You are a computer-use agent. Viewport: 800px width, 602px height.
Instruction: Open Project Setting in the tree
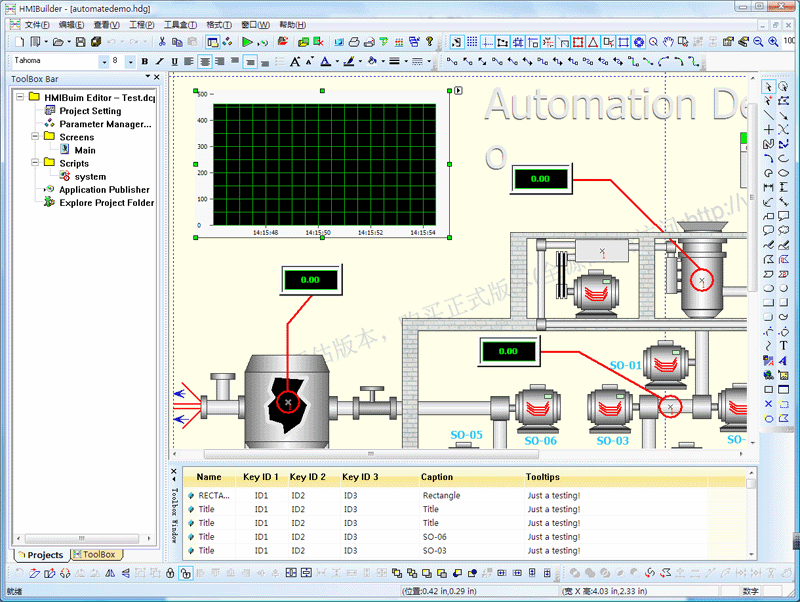(x=90, y=111)
